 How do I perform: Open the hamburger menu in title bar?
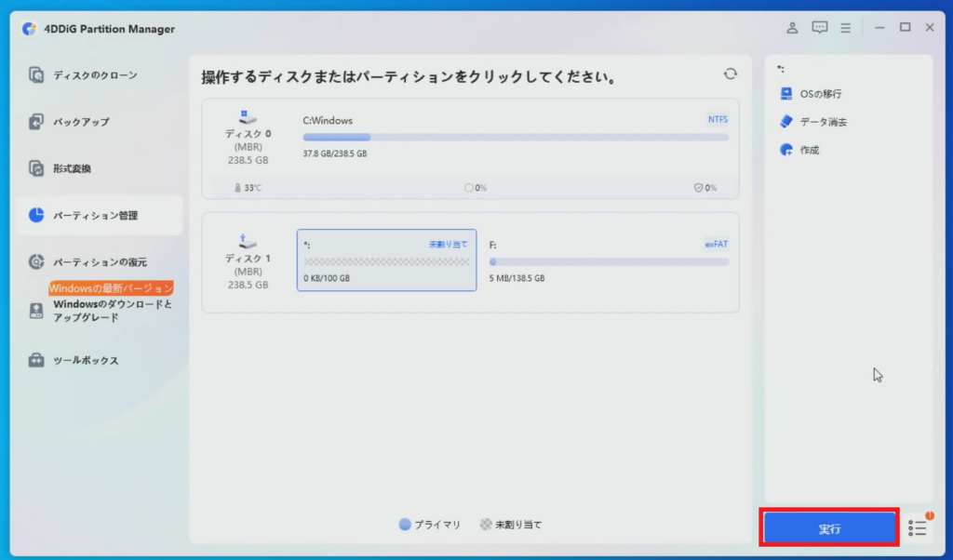click(847, 28)
